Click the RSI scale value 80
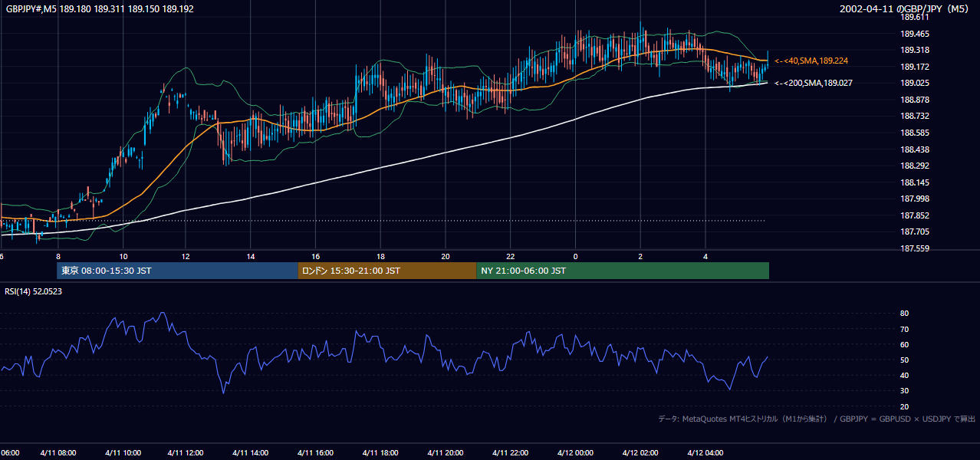Screen dimensions: 980x460 coord(905,314)
